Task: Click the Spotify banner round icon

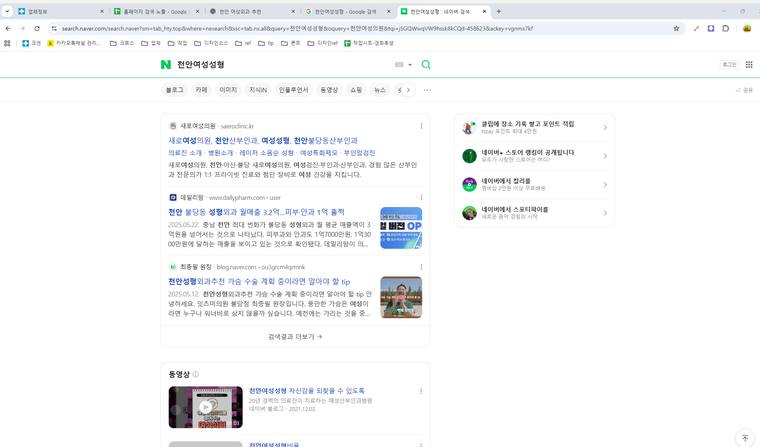Action: pyautogui.click(x=469, y=213)
